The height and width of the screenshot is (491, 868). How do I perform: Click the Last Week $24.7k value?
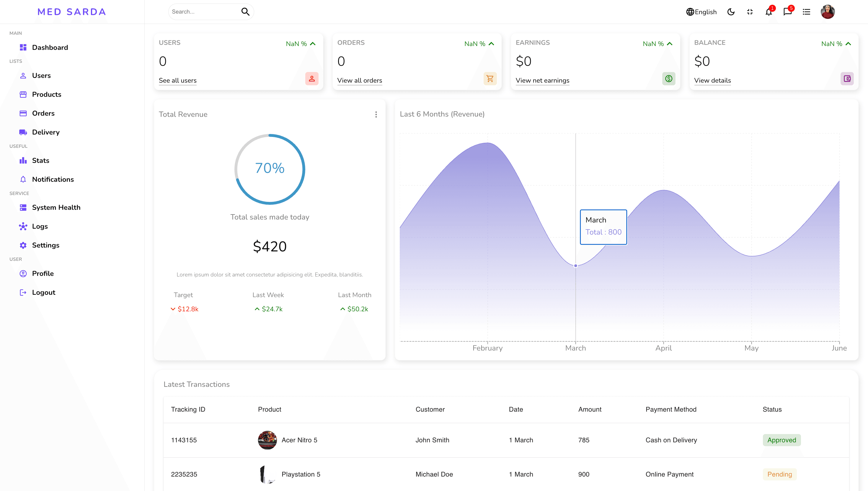click(269, 309)
